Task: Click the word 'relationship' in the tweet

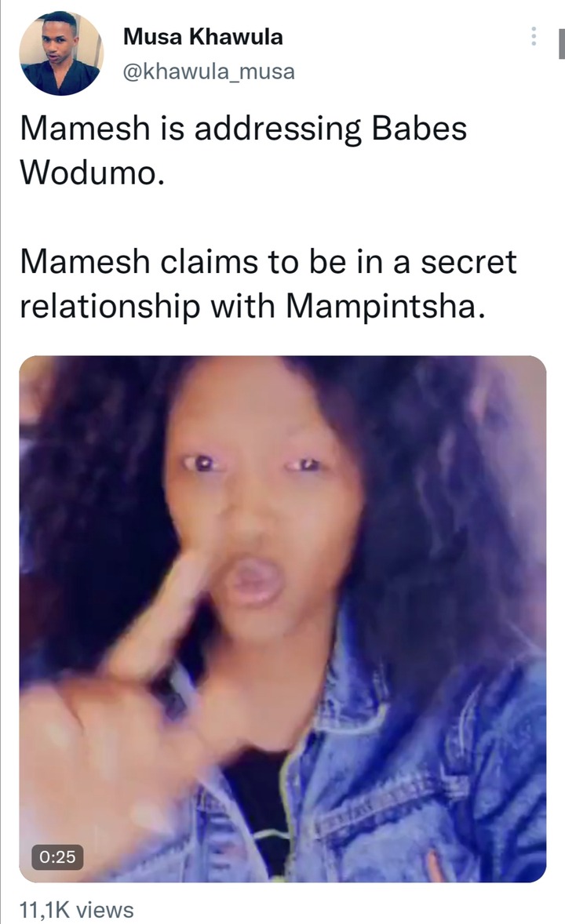Action: [x=110, y=307]
